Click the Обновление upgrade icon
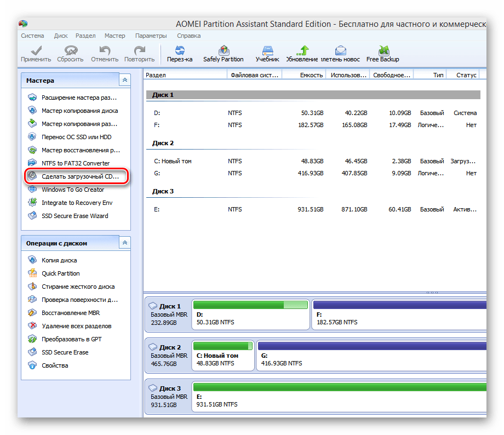504x435 pixels. 301,53
